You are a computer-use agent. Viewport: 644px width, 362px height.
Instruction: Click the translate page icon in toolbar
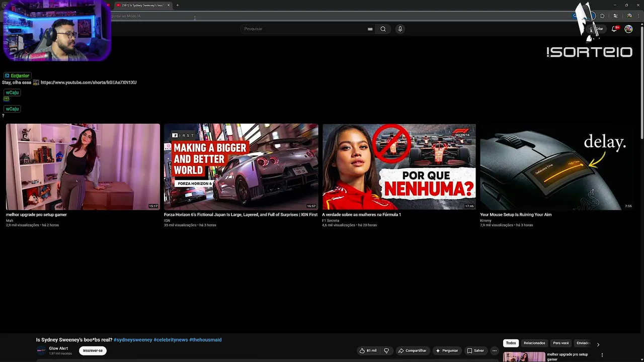[615, 16]
